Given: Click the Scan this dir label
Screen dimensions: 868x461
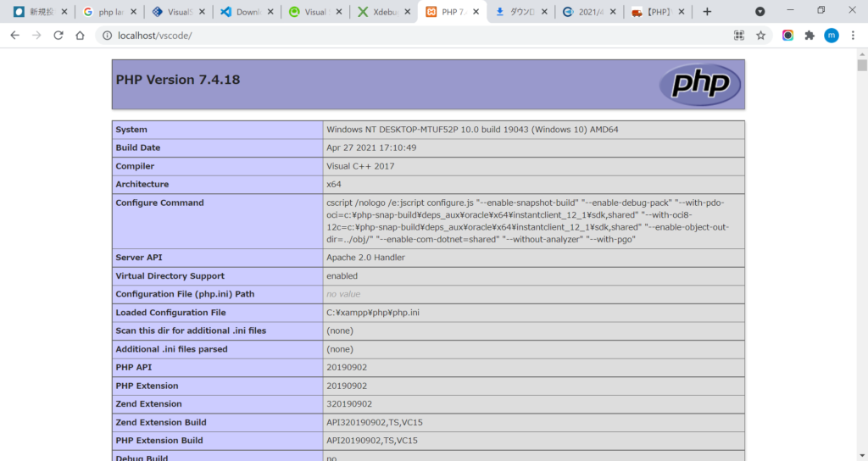Looking at the screenshot, I should pyautogui.click(x=191, y=330).
